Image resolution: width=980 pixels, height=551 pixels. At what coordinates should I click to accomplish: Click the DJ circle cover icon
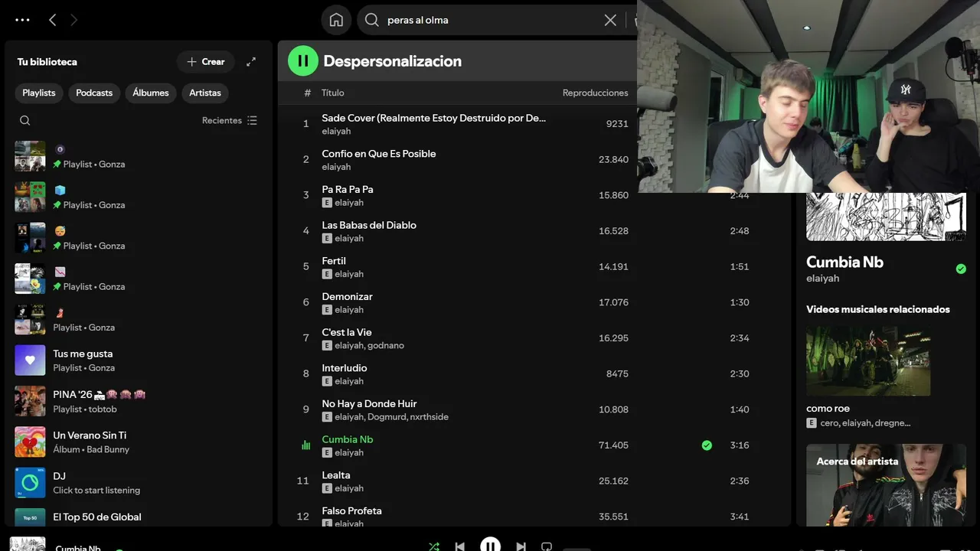[x=30, y=483]
